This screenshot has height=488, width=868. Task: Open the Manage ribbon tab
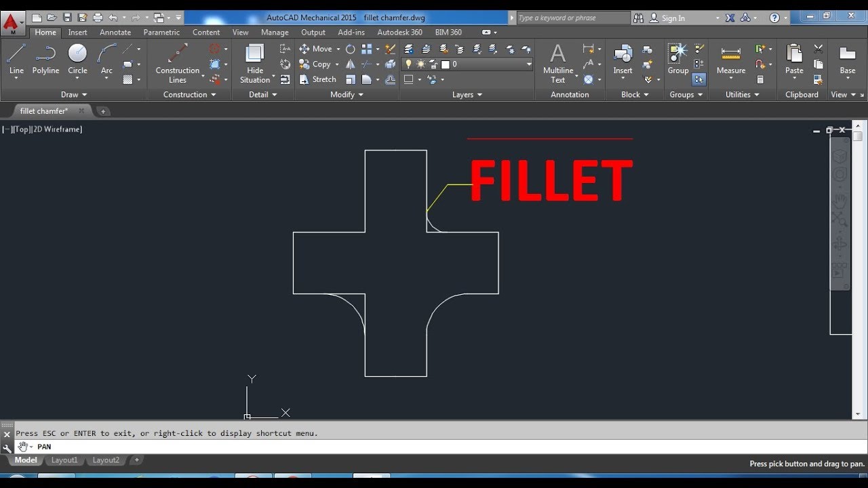click(x=275, y=33)
